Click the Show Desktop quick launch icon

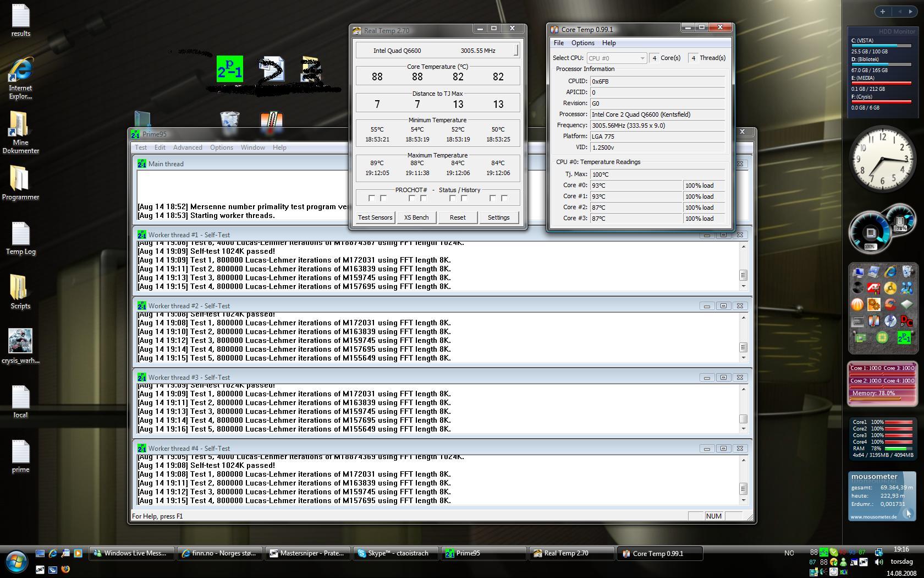tap(40, 553)
